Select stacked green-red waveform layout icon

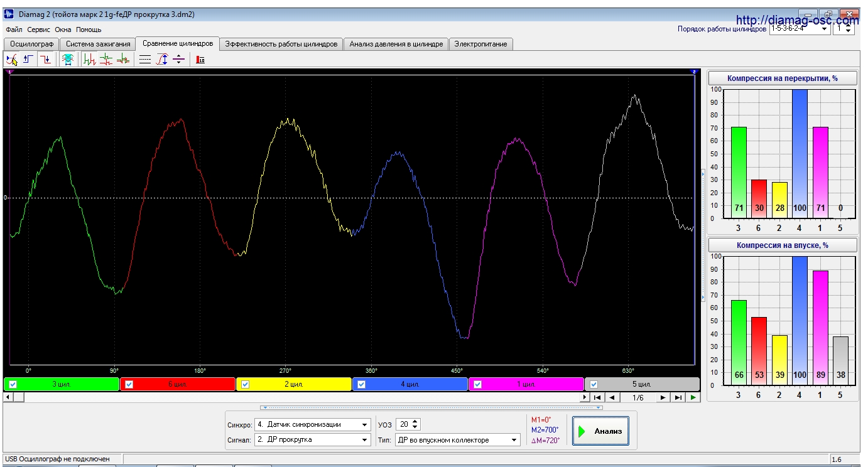pyautogui.click(x=106, y=60)
